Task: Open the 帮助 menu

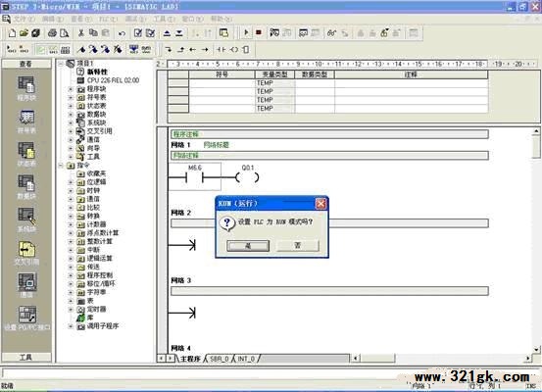Action: pyautogui.click(x=222, y=19)
